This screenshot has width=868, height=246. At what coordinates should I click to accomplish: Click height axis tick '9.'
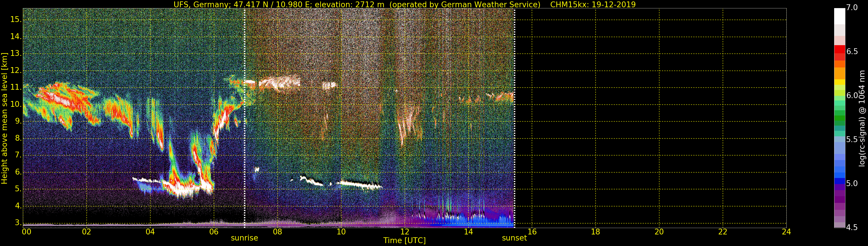coord(18,121)
